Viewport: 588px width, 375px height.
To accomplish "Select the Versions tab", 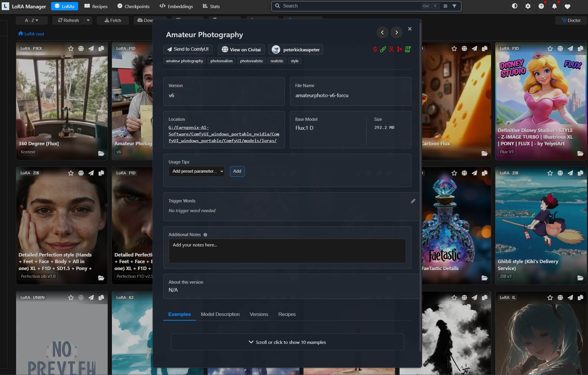I will pos(259,314).
